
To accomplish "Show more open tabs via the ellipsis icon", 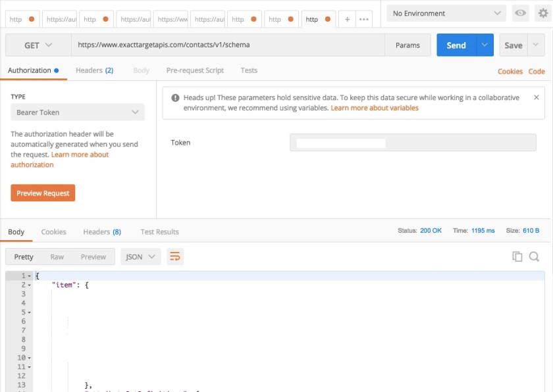I will click(x=363, y=19).
